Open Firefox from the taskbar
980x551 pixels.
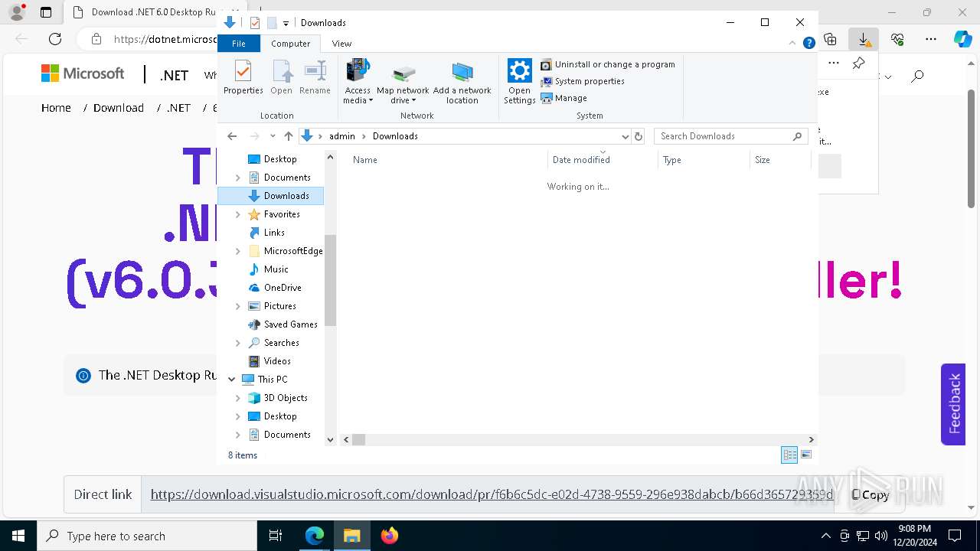point(390,536)
